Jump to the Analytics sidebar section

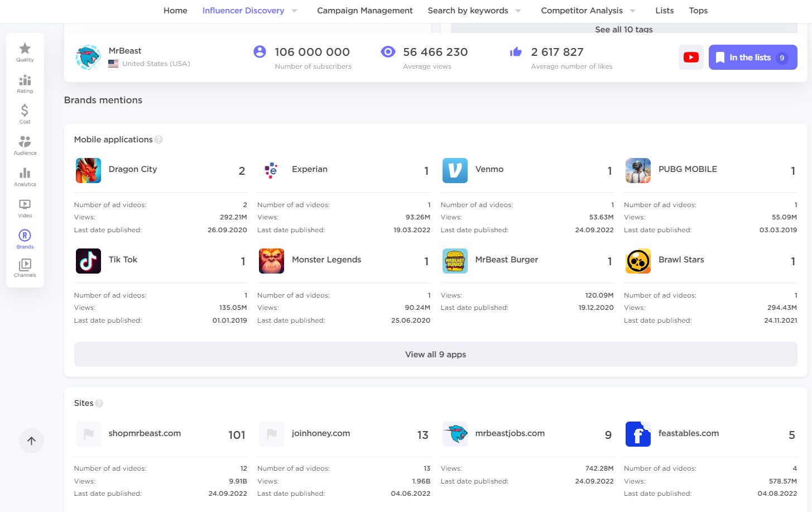click(x=25, y=176)
